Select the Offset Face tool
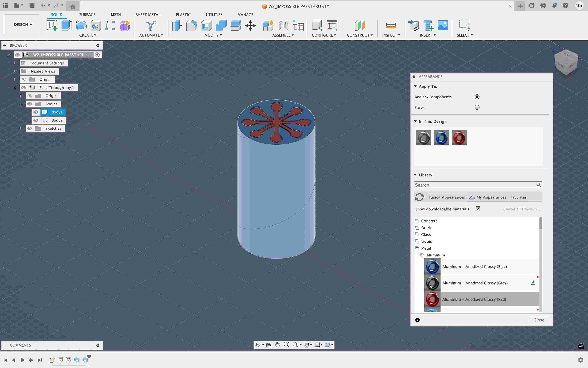The height and width of the screenshot is (368, 588). coord(236,26)
